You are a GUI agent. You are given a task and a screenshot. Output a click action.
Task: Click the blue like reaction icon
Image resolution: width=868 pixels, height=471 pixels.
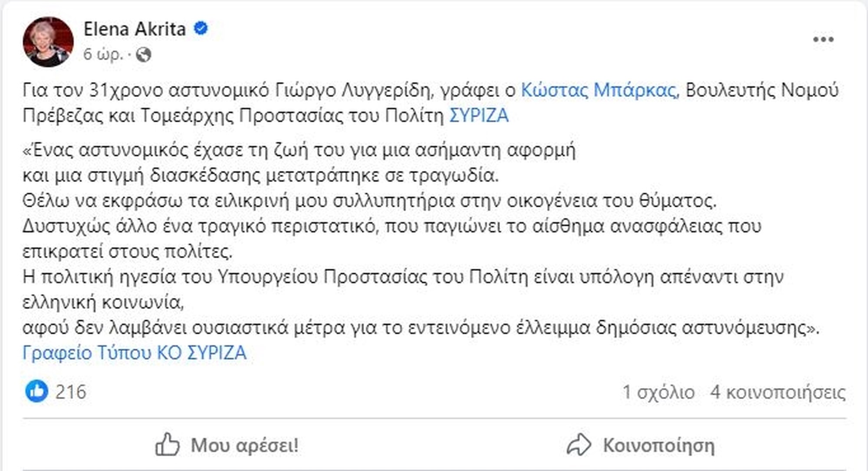click(36, 392)
